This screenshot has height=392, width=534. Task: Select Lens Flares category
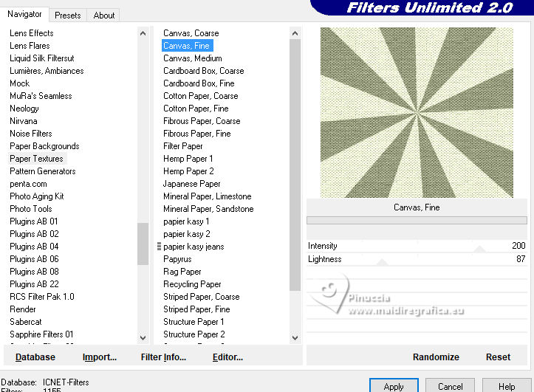(30, 46)
